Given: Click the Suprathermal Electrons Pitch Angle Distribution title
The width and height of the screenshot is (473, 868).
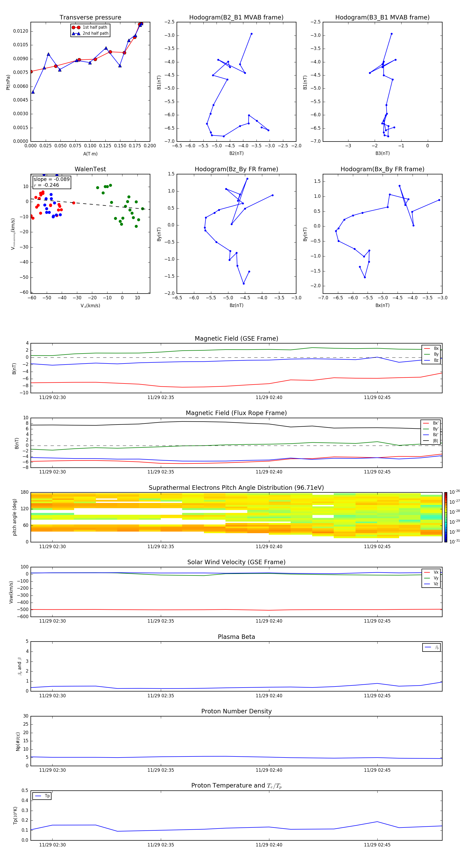Looking at the screenshot, I should [x=236, y=488].
